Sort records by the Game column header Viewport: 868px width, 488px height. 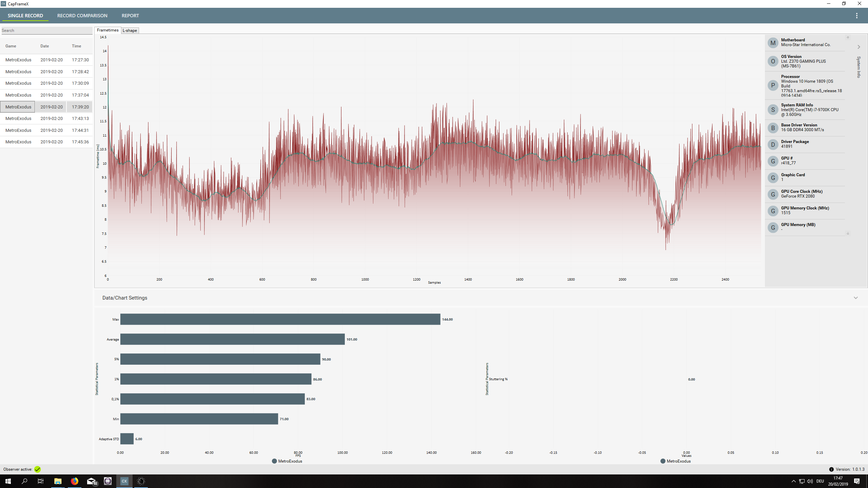click(x=11, y=46)
